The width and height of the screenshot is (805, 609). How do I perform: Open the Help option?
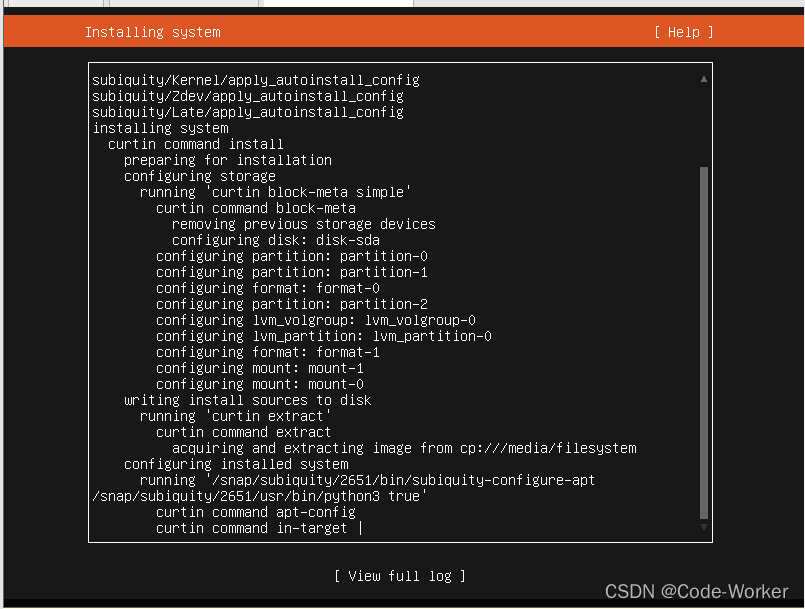[x=683, y=31]
